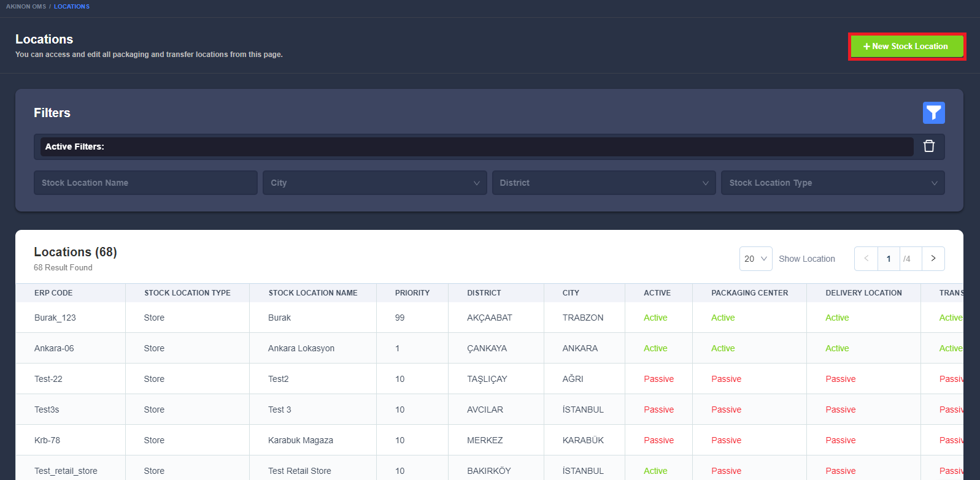
Task: Click the PACKAGING CENTER column header
Action: tap(750, 293)
